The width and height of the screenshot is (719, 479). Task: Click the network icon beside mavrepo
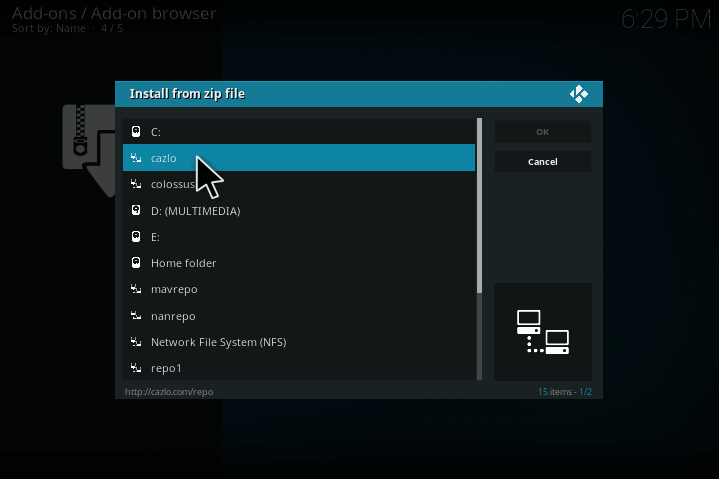tap(136, 289)
